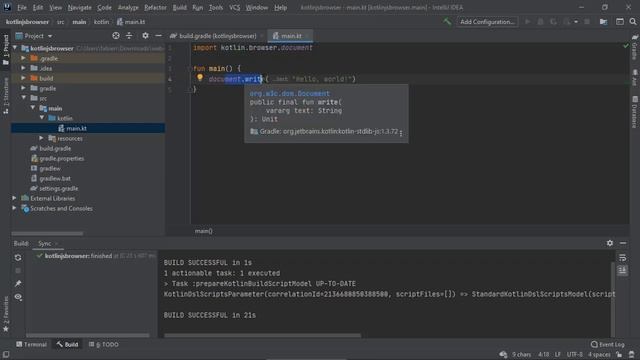Open the Project Structure dialog icon
Screen dimensions: 640x360
tap(603, 22)
